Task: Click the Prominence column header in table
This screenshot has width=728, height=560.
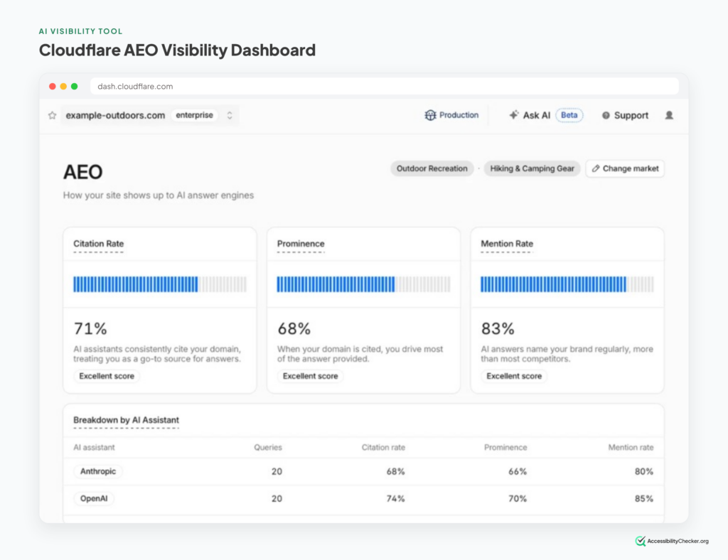Action: pyautogui.click(x=505, y=447)
